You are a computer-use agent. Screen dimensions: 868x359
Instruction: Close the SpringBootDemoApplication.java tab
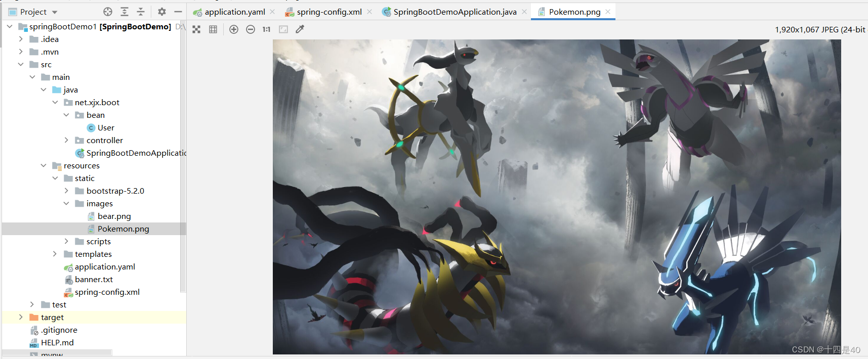[524, 12]
